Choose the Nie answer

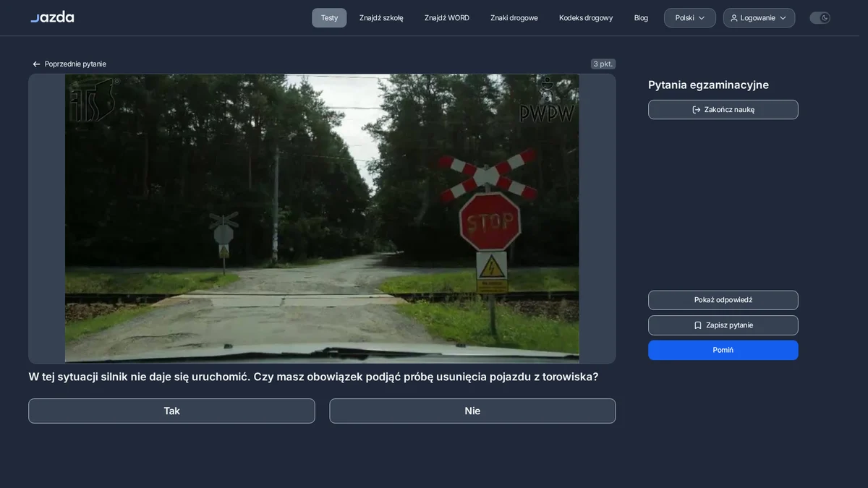pyautogui.click(x=472, y=411)
